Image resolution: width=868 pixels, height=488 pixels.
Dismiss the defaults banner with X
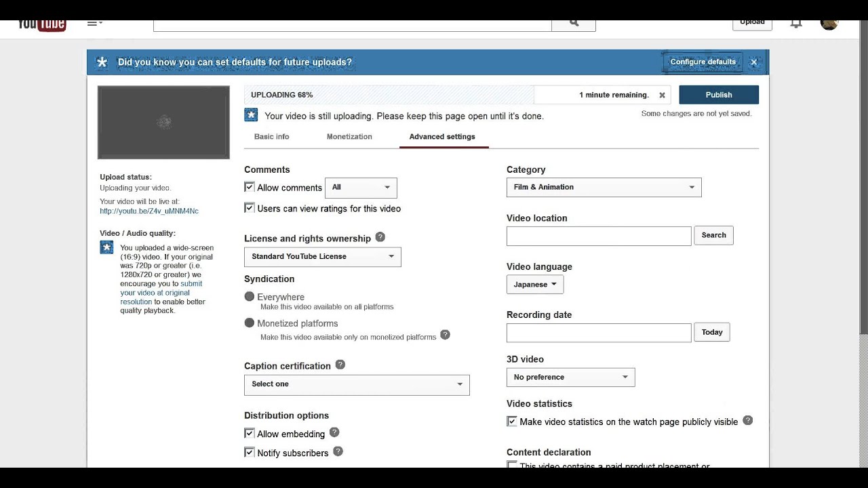(753, 62)
